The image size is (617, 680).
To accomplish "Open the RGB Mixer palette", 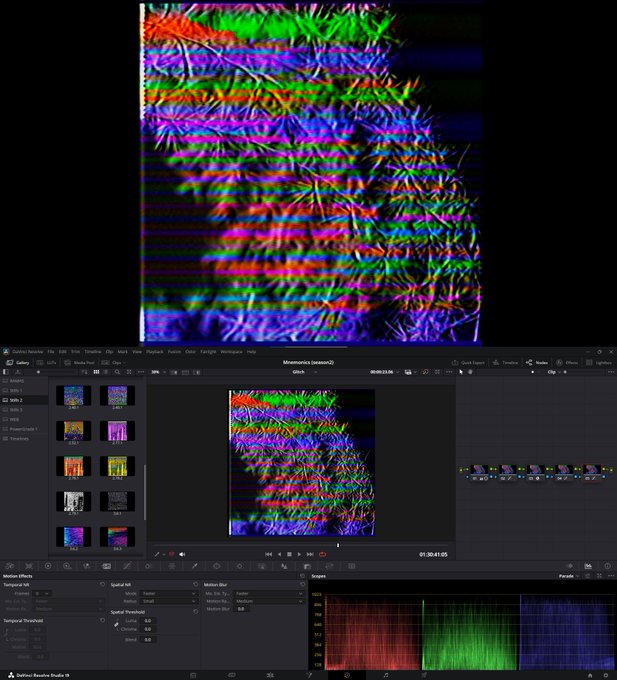I will [x=86, y=566].
